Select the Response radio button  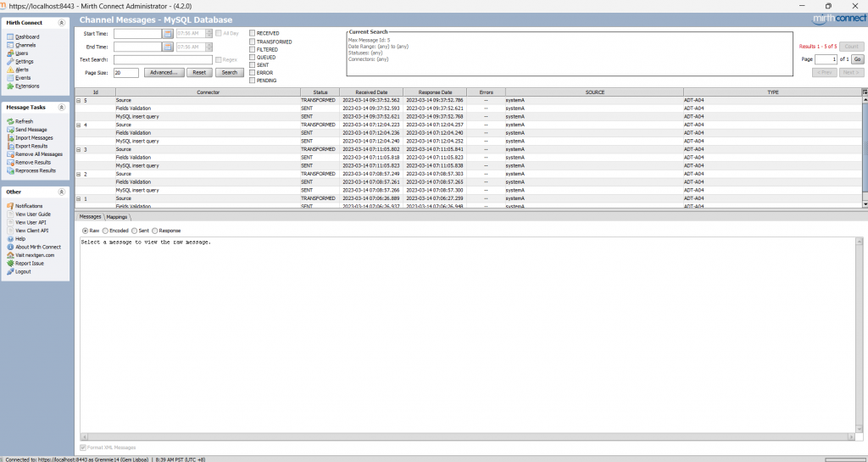154,231
